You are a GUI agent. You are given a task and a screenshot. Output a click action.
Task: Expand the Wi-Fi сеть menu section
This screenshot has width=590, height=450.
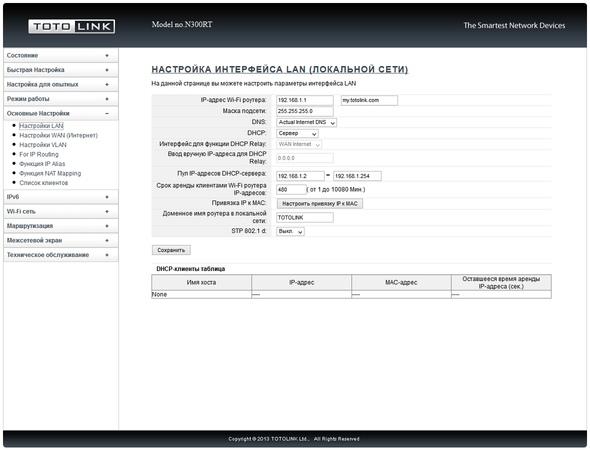(61, 211)
